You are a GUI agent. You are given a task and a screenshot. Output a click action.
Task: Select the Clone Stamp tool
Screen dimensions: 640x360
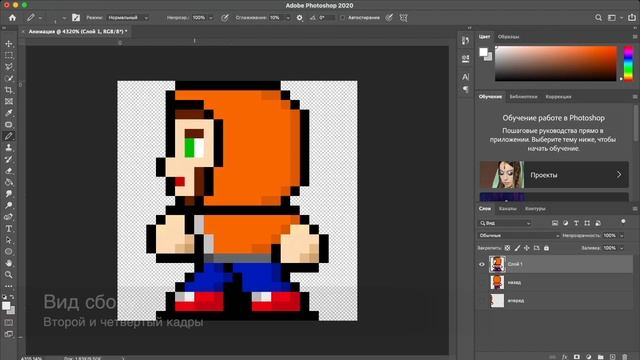[9, 148]
